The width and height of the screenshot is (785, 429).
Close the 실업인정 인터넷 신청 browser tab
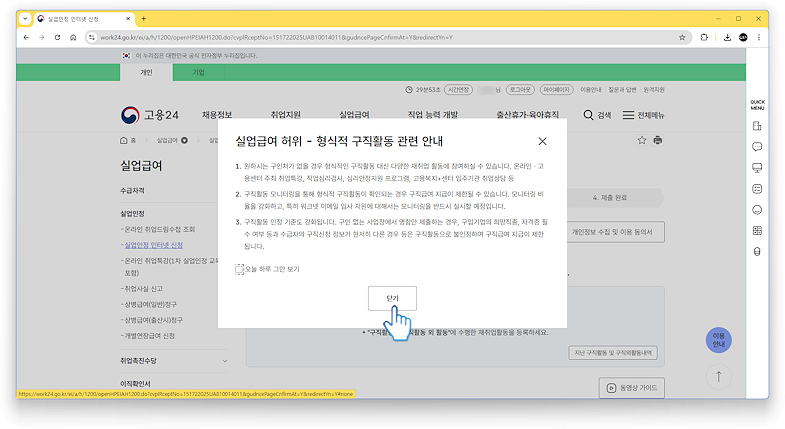click(x=128, y=19)
